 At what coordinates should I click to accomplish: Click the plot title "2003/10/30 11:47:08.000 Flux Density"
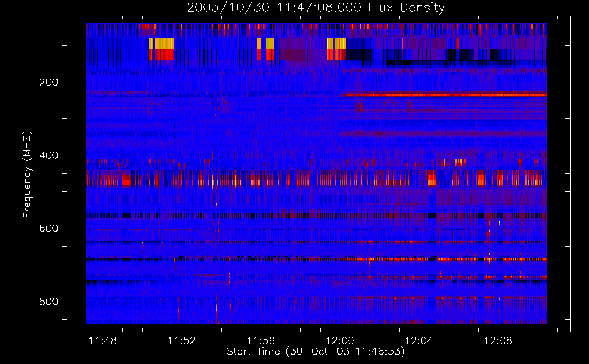[x=316, y=8]
